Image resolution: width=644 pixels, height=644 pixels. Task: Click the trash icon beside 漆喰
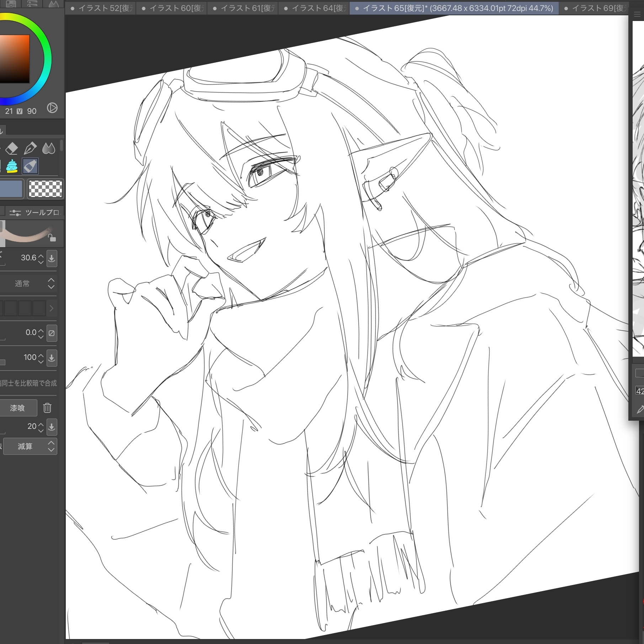pyautogui.click(x=47, y=408)
